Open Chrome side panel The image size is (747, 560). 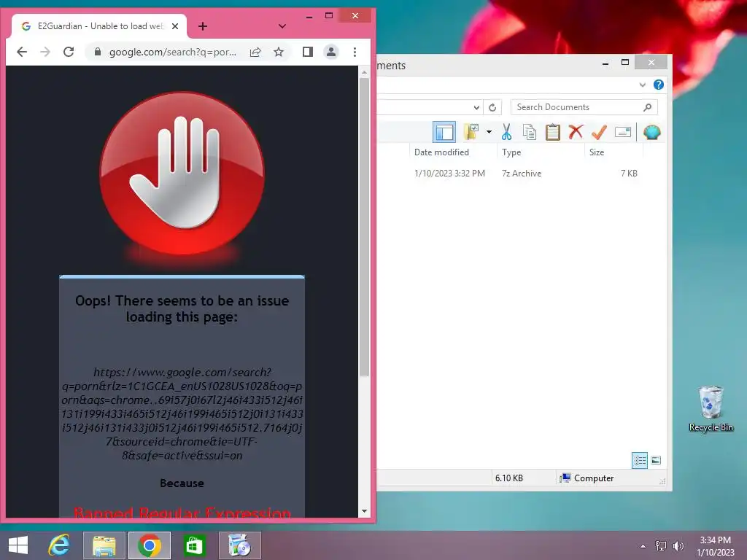(x=308, y=52)
